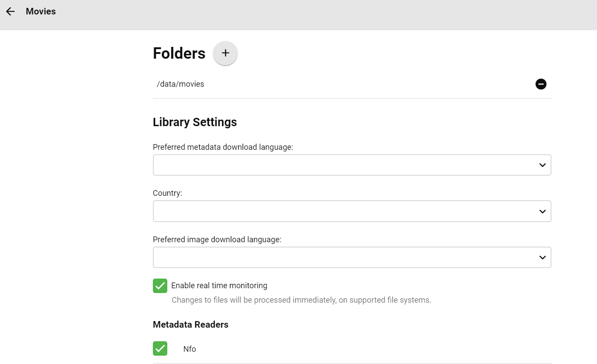Screen dimensions: 597x364
Task: Uncheck the Nfo metadata reader checkbox
Action: [x=160, y=349]
